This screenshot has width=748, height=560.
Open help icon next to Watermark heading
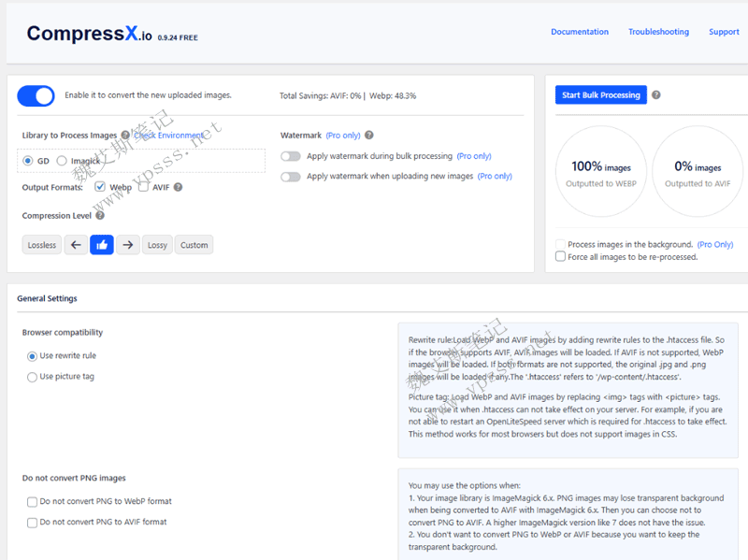[x=368, y=135]
